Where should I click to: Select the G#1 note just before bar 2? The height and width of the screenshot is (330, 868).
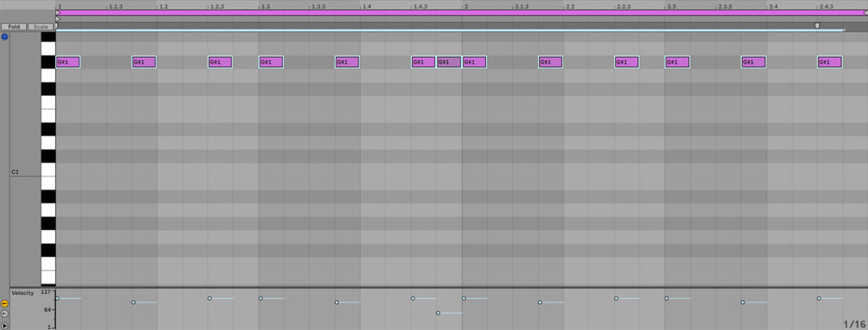pos(448,62)
